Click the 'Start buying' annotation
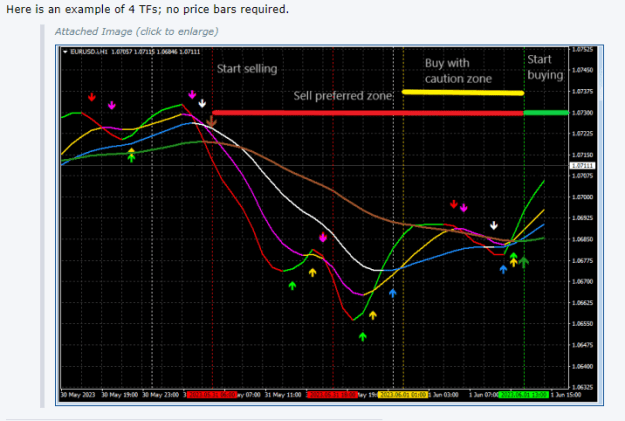The image size is (625, 421). [545, 67]
